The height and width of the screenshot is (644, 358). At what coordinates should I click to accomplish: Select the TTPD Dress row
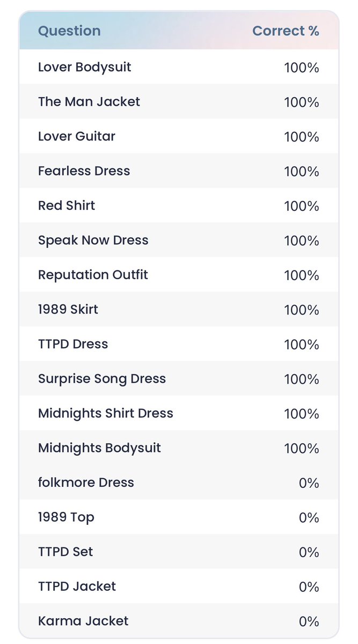tap(179, 344)
